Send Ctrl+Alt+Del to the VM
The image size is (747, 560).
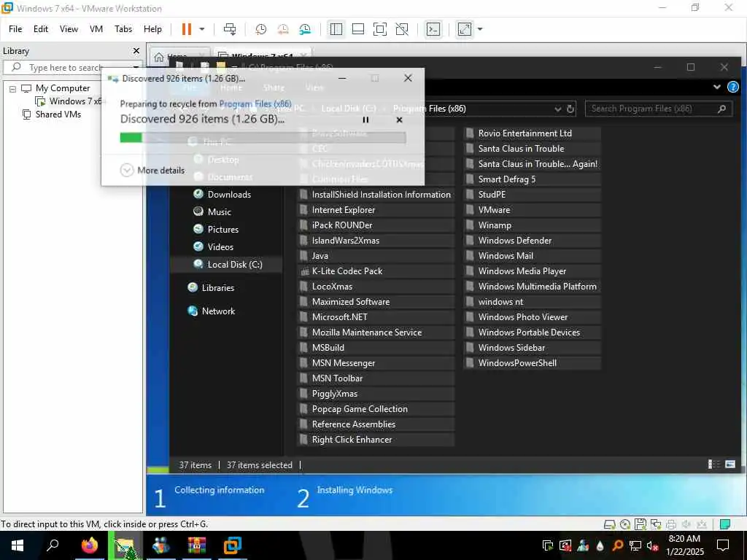[x=230, y=29]
